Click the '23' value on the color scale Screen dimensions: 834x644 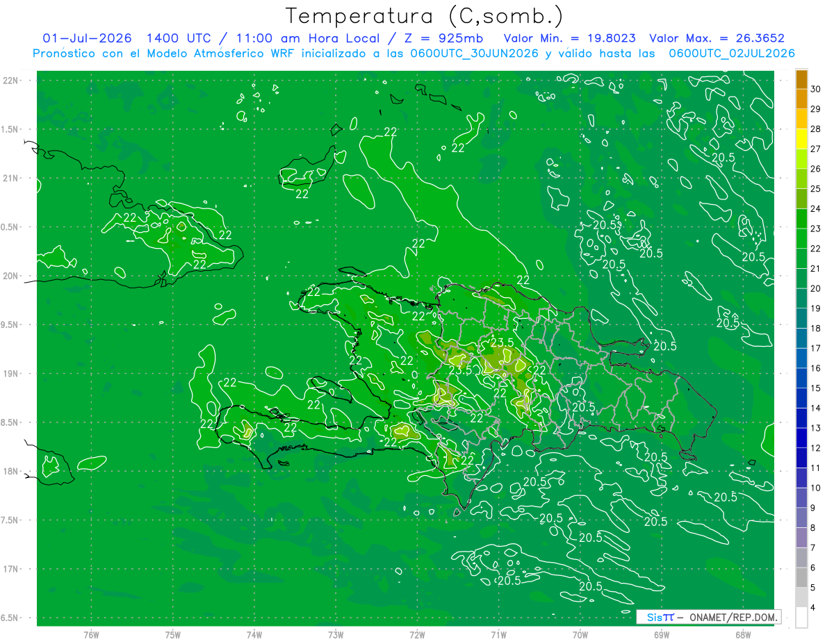click(x=816, y=229)
